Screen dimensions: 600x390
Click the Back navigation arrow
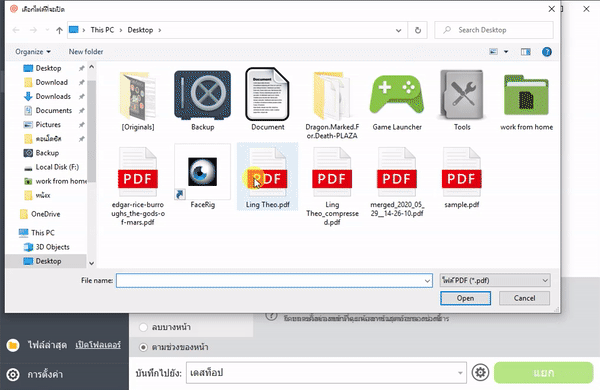(x=16, y=30)
